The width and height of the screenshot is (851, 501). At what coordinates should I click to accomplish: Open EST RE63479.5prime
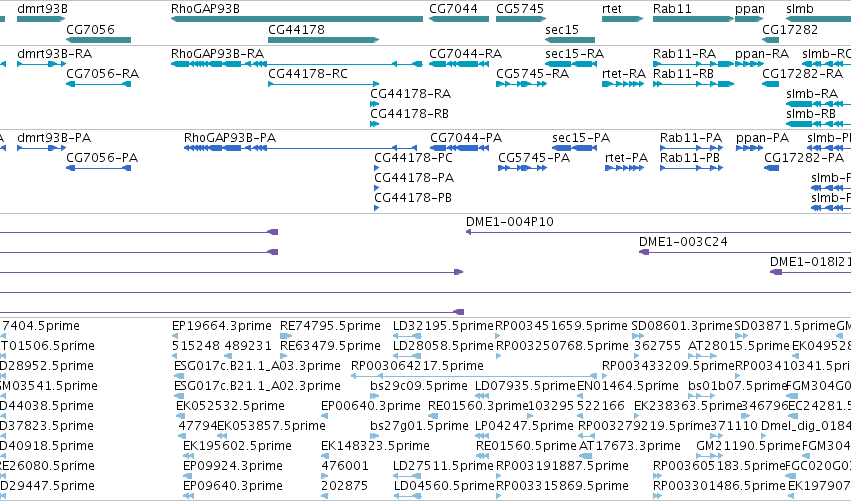[x=331, y=346]
